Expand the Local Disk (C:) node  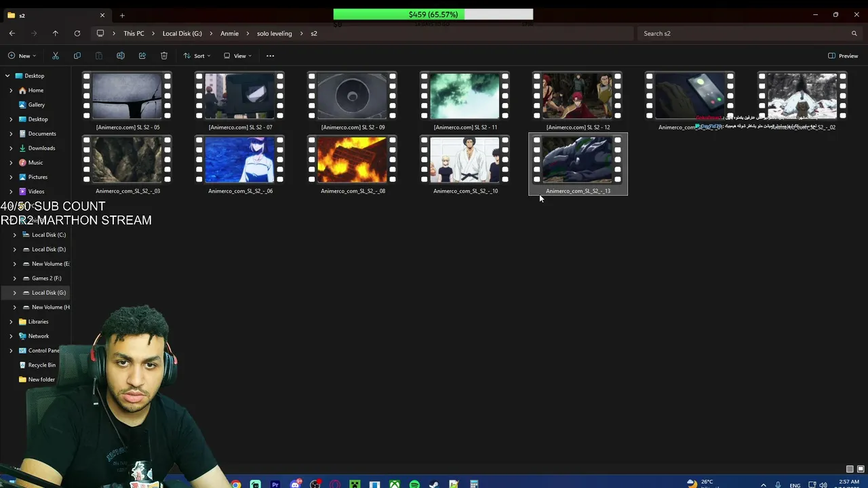click(x=14, y=235)
